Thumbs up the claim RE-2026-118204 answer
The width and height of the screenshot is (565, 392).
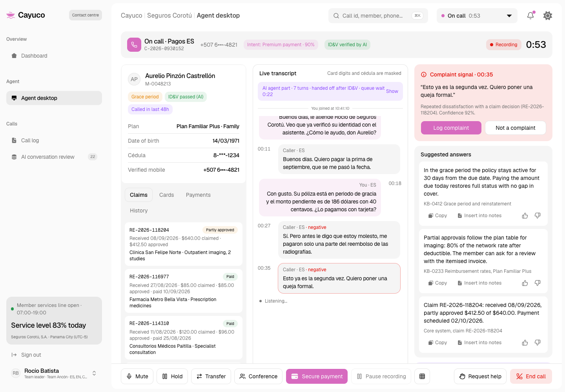tap(525, 343)
